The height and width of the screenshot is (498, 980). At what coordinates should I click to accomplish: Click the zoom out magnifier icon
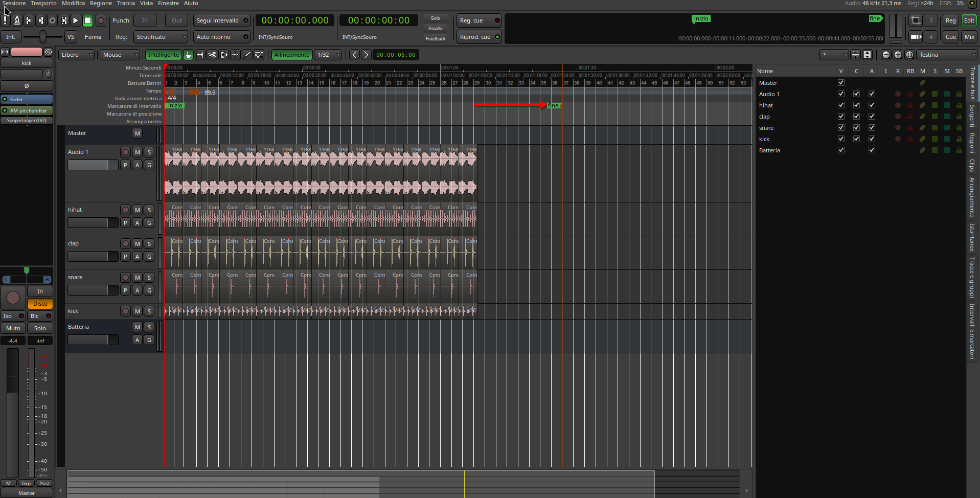pos(886,55)
